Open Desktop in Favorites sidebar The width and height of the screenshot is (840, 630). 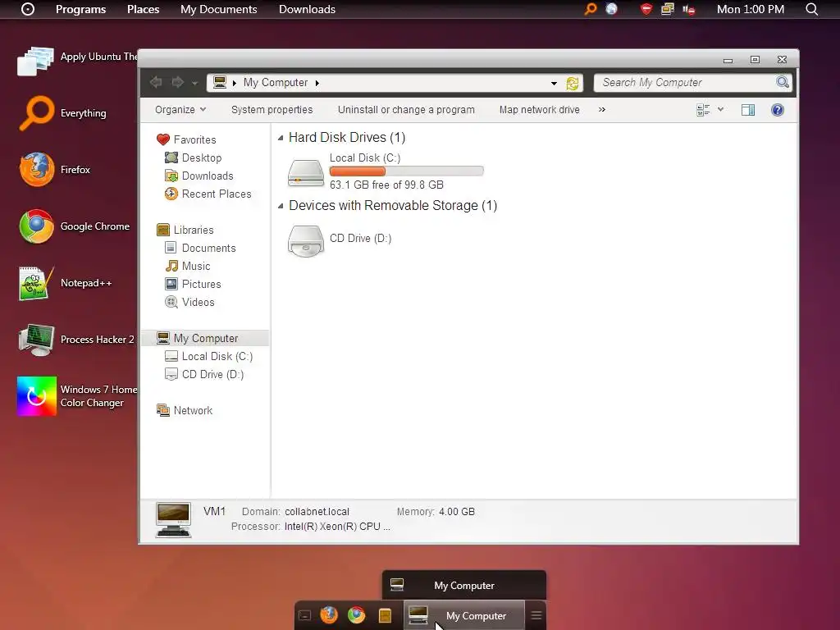pos(202,157)
